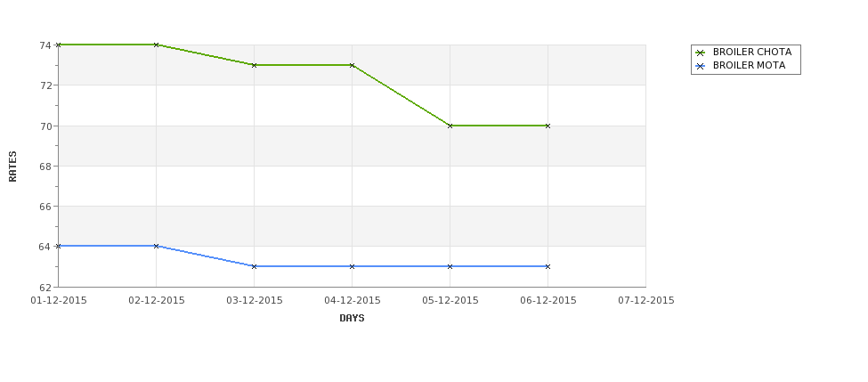Select BROILER CHOTA point on 04-12-2015
Viewport: 868px width, 382px height.
coord(352,65)
